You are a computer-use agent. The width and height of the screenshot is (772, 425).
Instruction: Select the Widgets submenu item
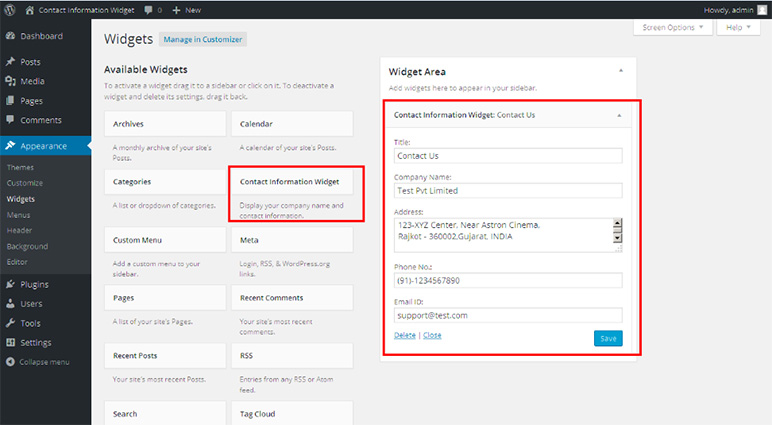pos(21,199)
